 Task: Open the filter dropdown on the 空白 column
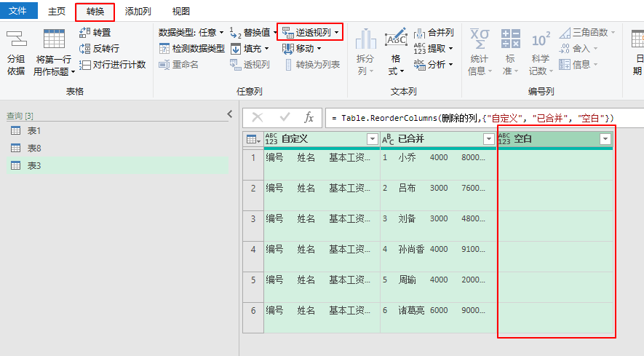point(605,139)
